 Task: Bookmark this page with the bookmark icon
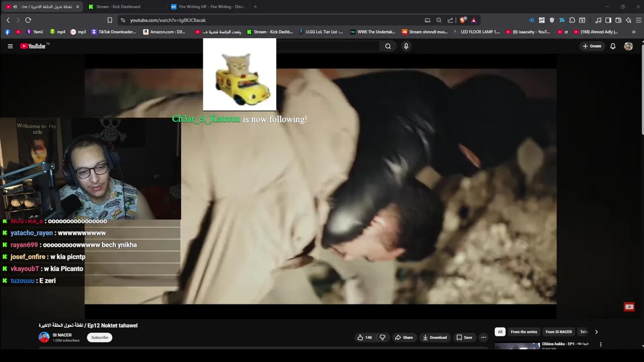[110, 20]
